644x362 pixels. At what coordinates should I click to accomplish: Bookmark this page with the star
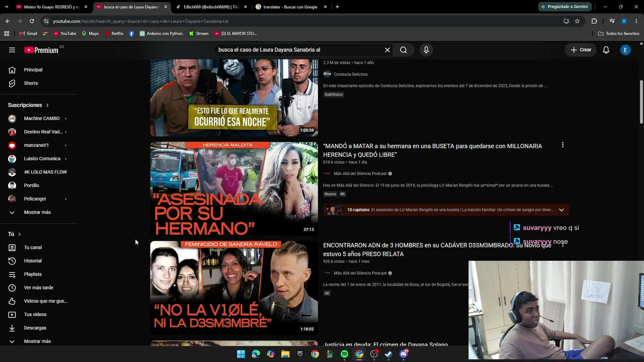point(577,21)
